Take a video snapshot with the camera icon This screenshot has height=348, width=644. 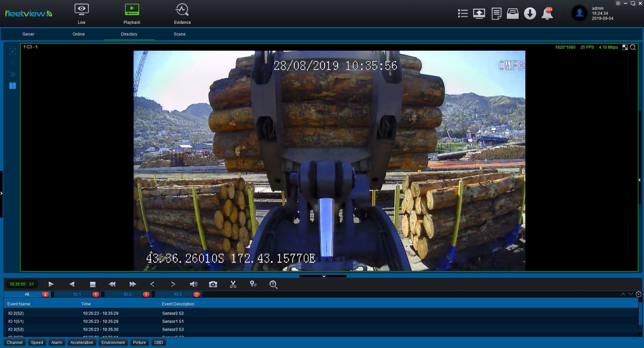pyautogui.click(x=213, y=284)
